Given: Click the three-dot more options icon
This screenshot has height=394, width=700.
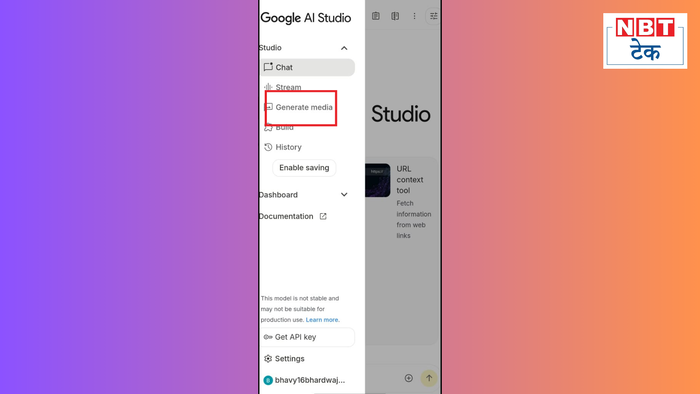Looking at the screenshot, I should point(414,16).
